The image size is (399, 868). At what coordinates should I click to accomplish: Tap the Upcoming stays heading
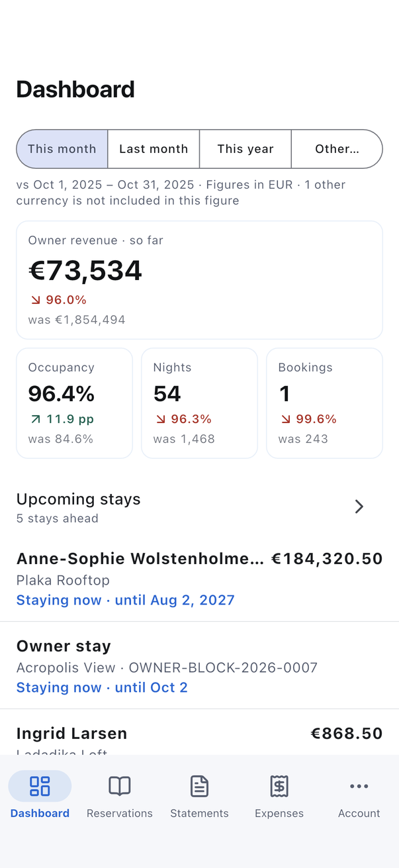click(x=79, y=499)
